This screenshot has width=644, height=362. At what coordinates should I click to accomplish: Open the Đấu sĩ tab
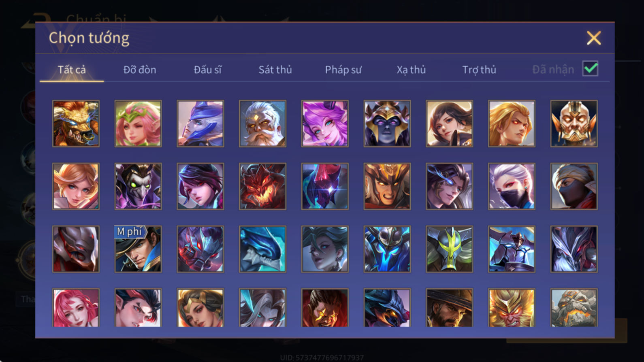click(207, 70)
